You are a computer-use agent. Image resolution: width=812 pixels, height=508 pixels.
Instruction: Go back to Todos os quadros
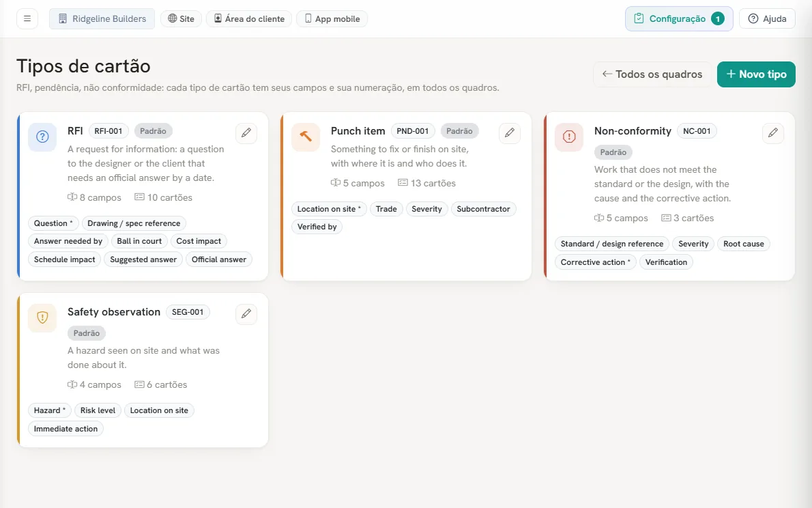(x=652, y=74)
